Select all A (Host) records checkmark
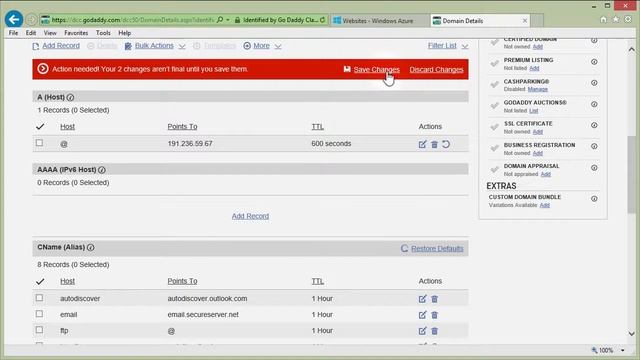 pos(40,127)
